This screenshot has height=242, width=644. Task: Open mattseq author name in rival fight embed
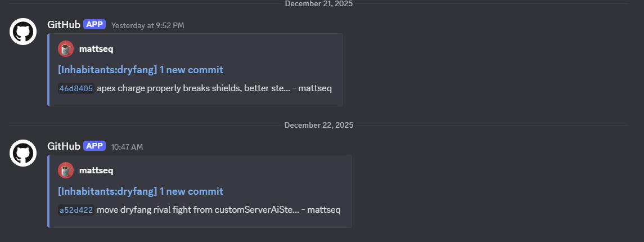point(96,171)
